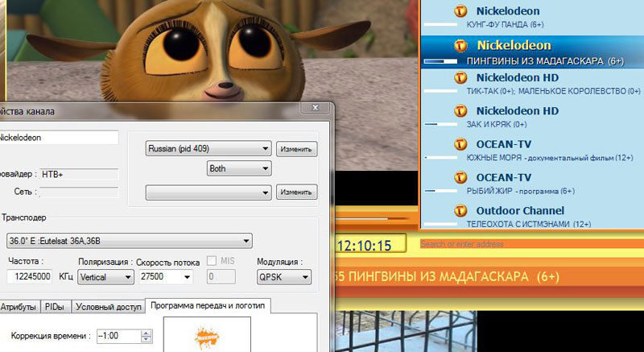Viewport: 644px width, 352px height.
Task: Click the Nickelodeon icon beside КУНГ-ФУ ПАНДА
Action: (460, 12)
